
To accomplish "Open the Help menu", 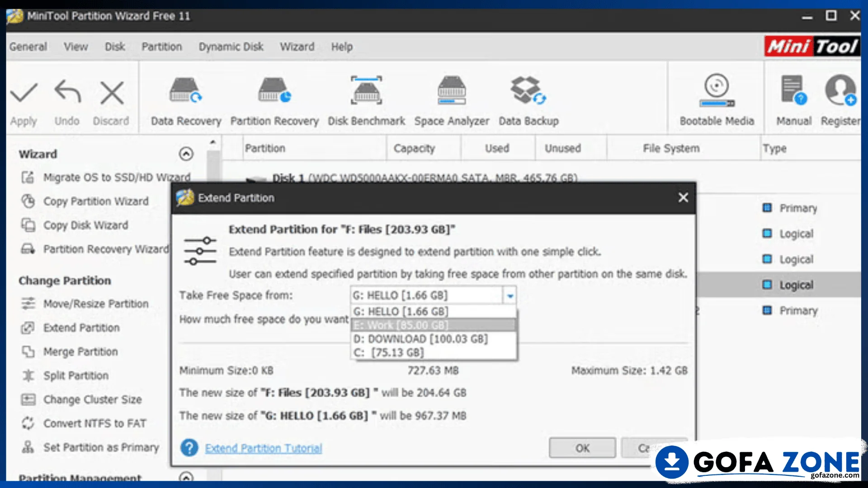I will point(342,47).
